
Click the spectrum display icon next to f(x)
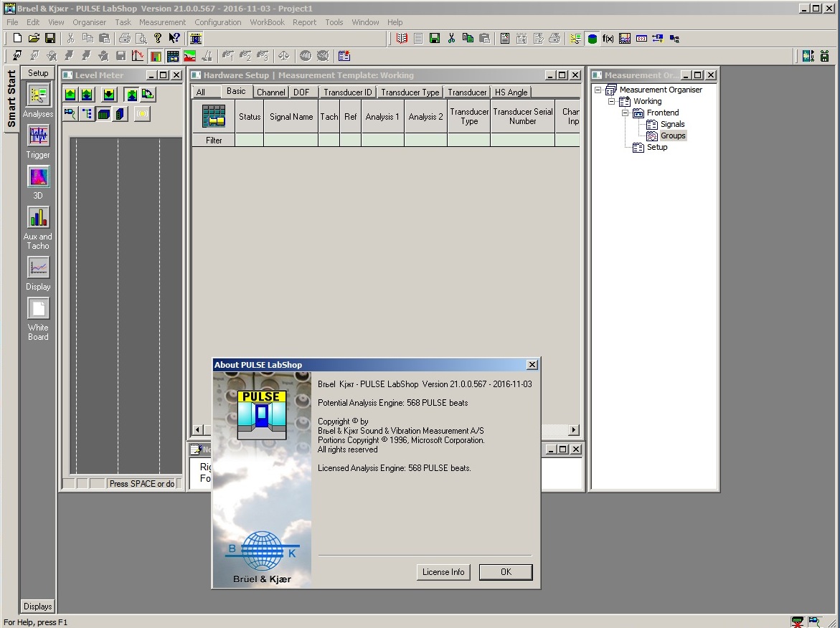point(625,39)
